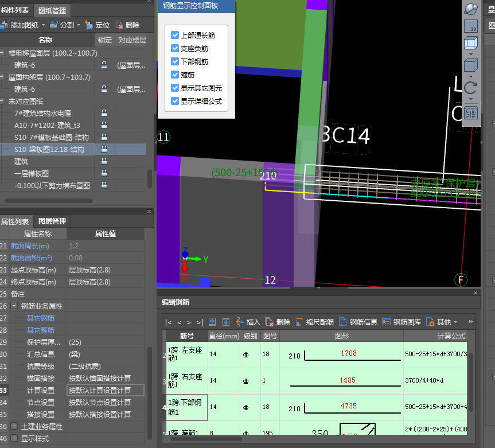Click 截面周长(m) property link
495x448 pixels.
30,246
